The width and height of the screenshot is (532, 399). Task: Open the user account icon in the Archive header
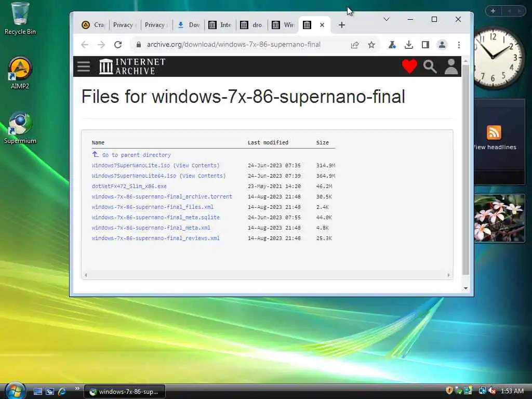click(x=451, y=66)
